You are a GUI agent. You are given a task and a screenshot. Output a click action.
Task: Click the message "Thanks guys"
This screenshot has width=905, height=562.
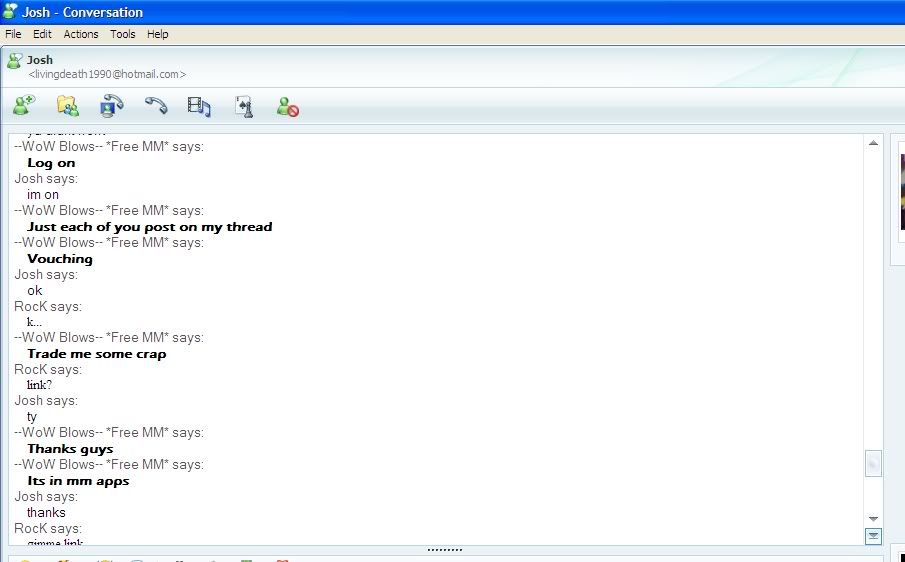(70, 449)
